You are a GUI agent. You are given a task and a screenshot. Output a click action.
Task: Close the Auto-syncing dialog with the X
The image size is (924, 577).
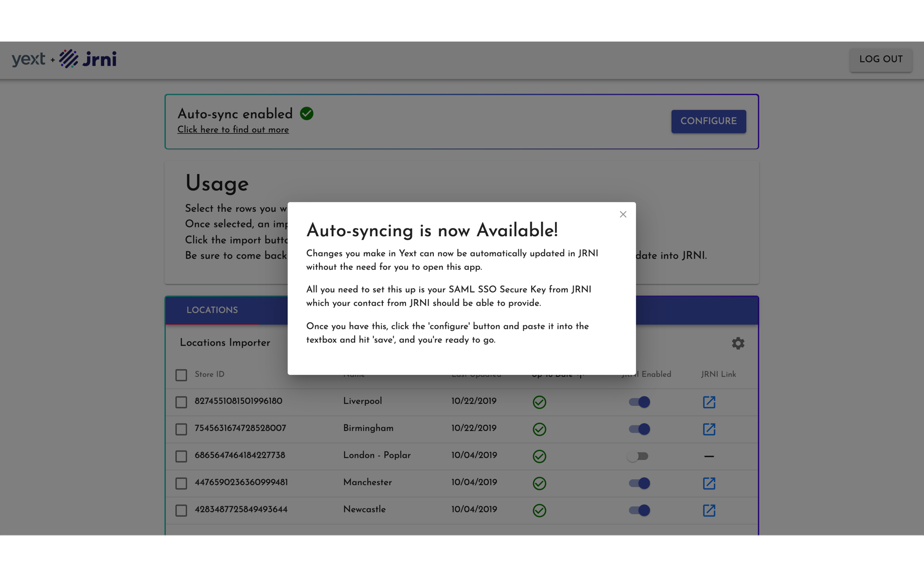pos(623,214)
